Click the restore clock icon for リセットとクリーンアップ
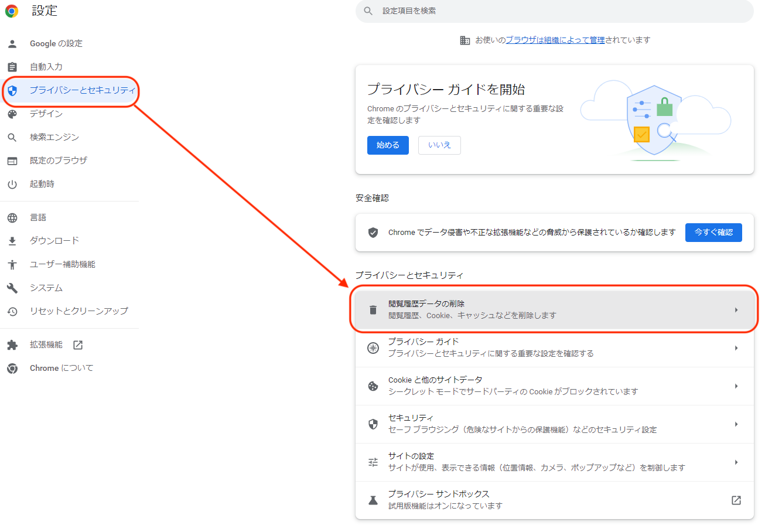Image resolution: width=765 pixels, height=532 pixels. click(x=12, y=311)
